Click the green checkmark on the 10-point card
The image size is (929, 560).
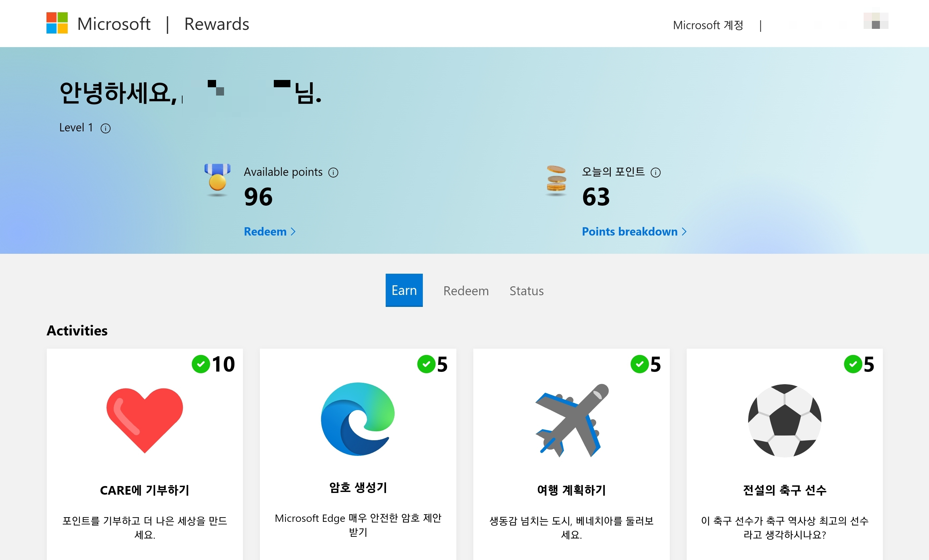coord(200,364)
